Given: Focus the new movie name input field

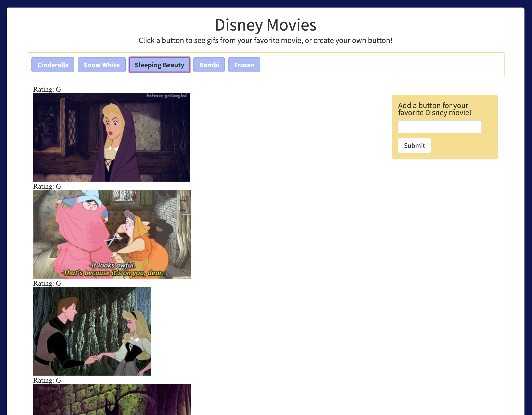Looking at the screenshot, I should pos(440,127).
